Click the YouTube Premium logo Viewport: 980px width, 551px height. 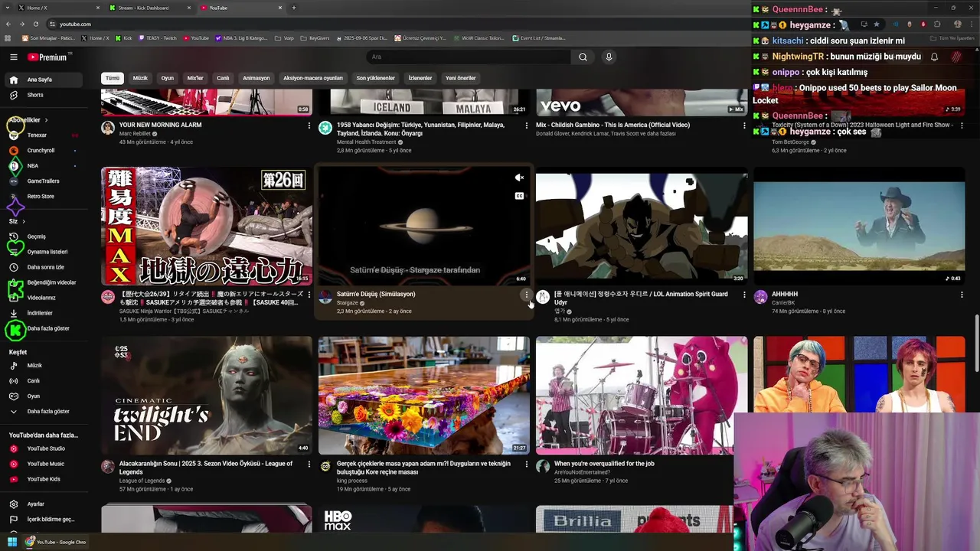47,57
